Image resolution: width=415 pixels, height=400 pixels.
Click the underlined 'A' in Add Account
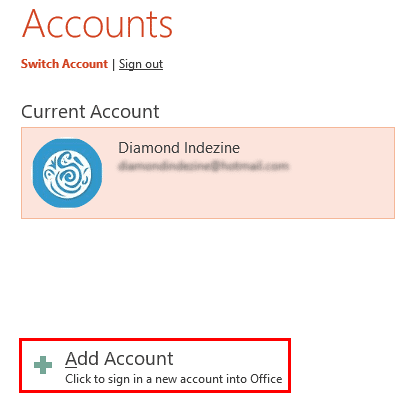[71, 359]
